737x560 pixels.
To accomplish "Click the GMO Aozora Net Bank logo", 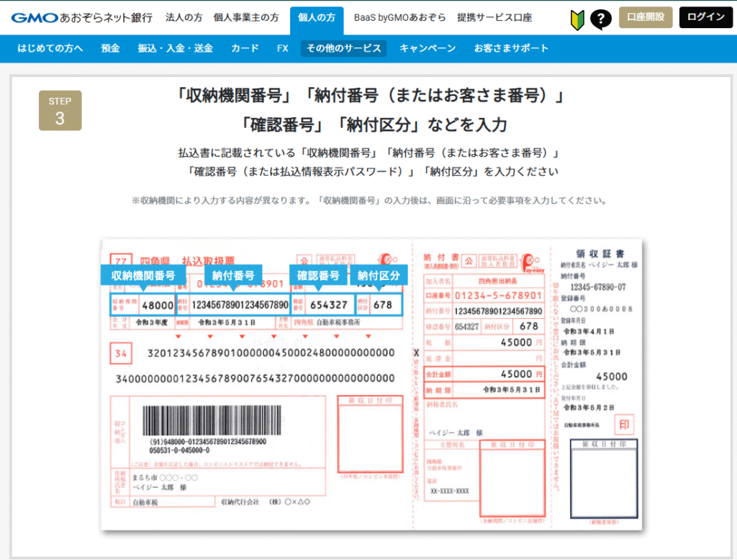I will click(x=82, y=18).
